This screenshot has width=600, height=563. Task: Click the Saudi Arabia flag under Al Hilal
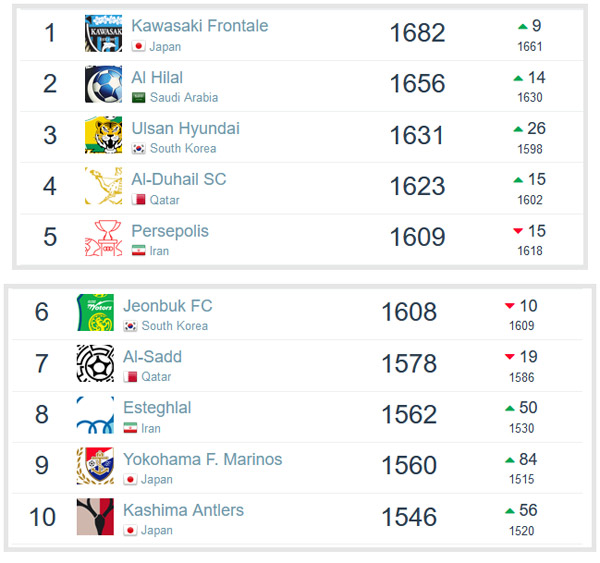pyautogui.click(x=139, y=98)
